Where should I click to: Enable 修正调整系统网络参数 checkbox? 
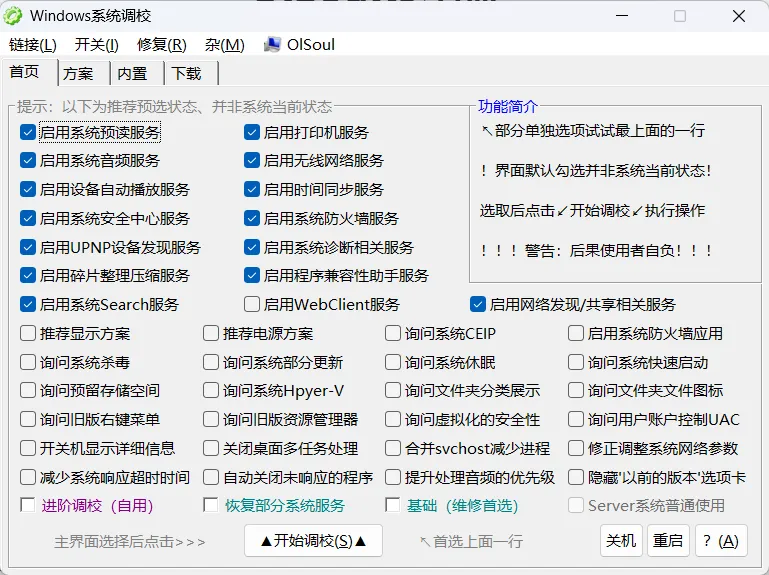coord(576,448)
